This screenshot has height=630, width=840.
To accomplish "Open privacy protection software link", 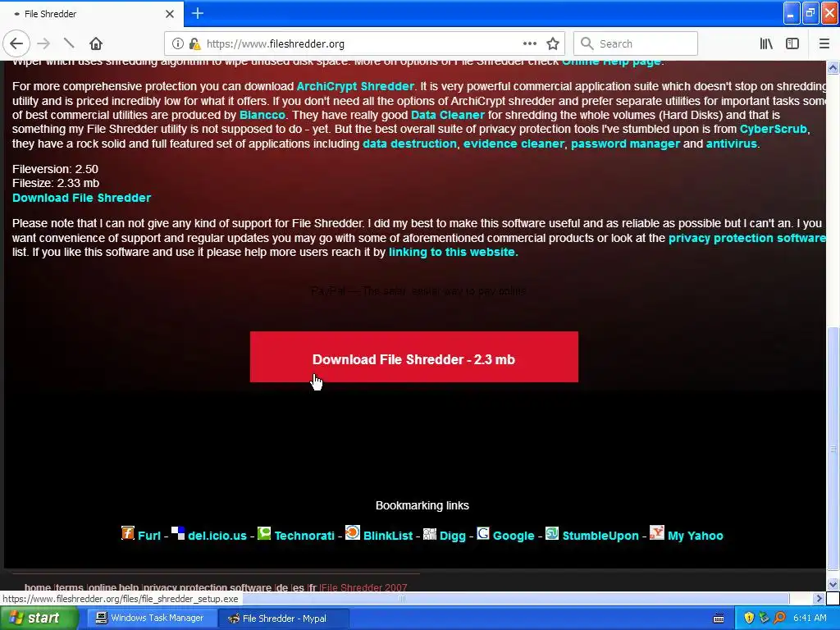I will (x=746, y=238).
